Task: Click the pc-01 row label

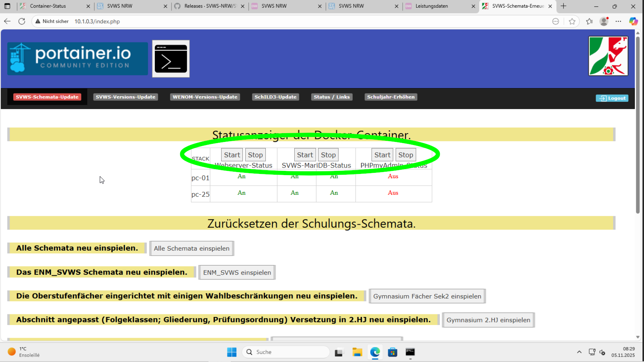Action: 201,178
